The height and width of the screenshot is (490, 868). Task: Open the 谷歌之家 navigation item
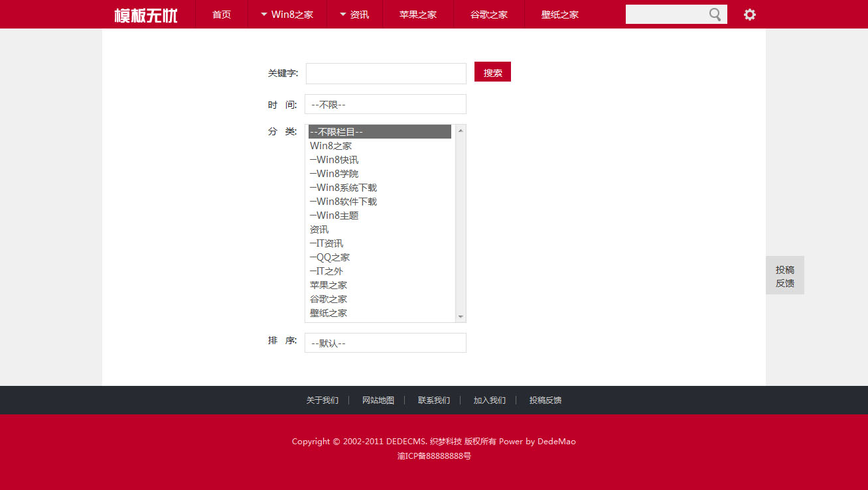pos(489,15)
